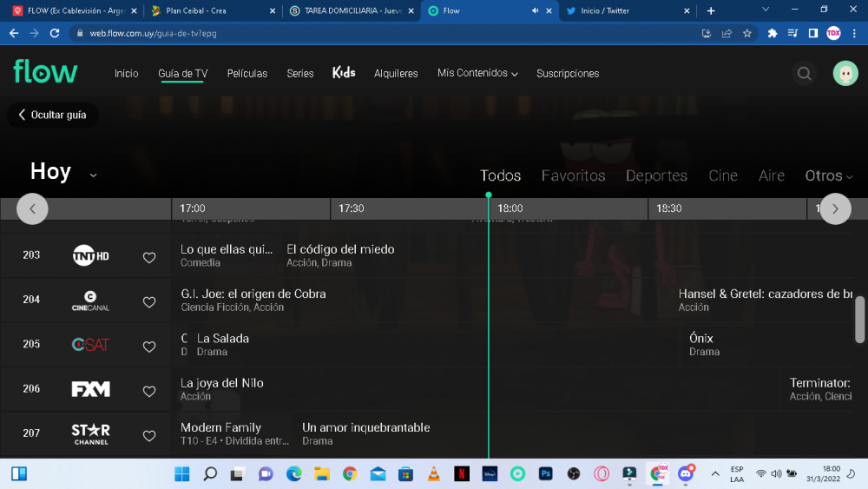Click the guide's vertical scrollbar thumb

859,320
